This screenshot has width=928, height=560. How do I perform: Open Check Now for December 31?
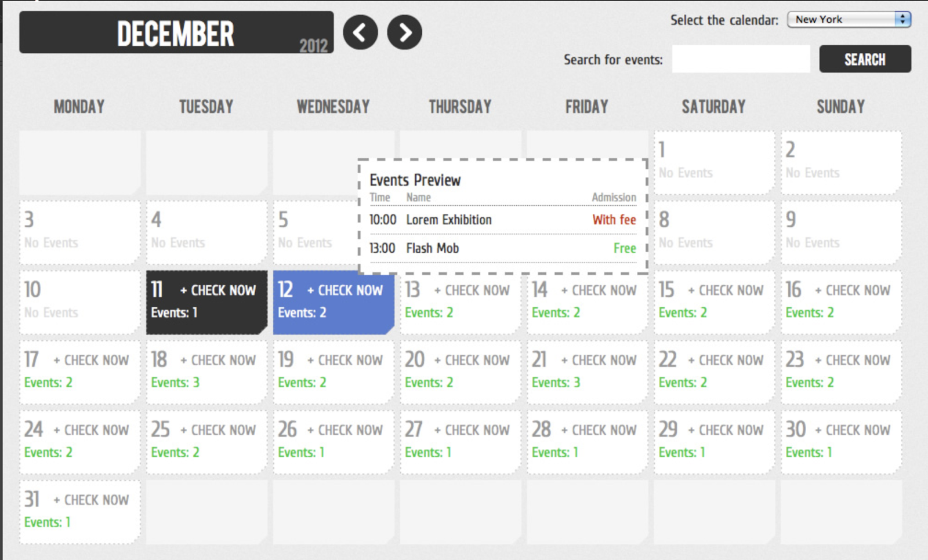tap(91, 500)
